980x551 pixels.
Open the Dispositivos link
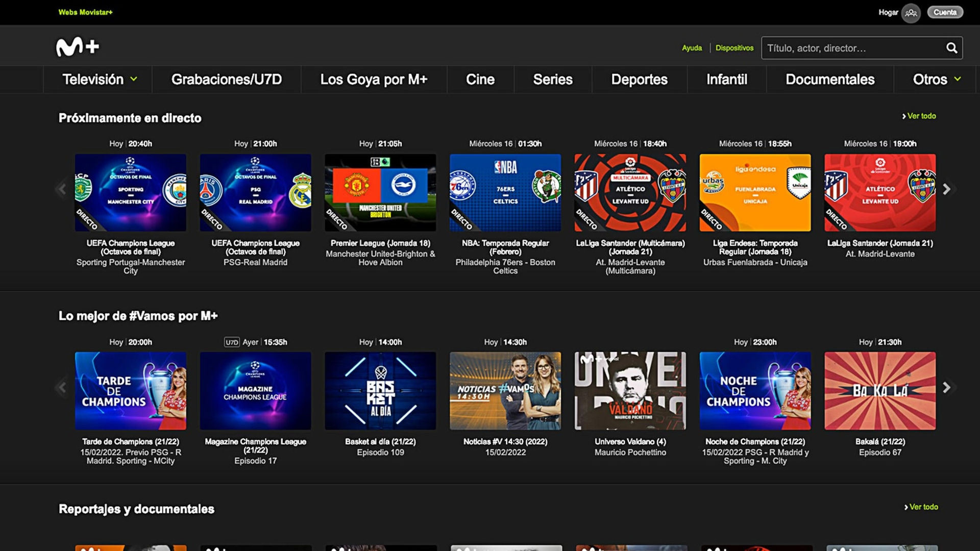click(x=734, y=48)
